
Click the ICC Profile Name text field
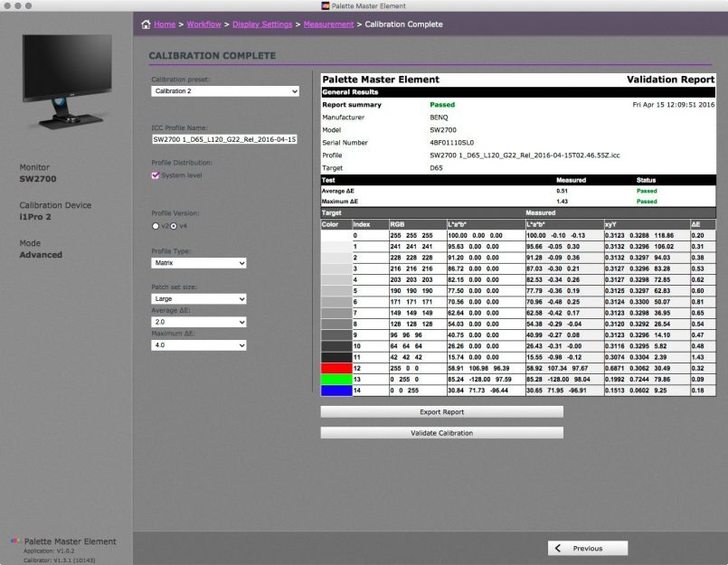225,139
